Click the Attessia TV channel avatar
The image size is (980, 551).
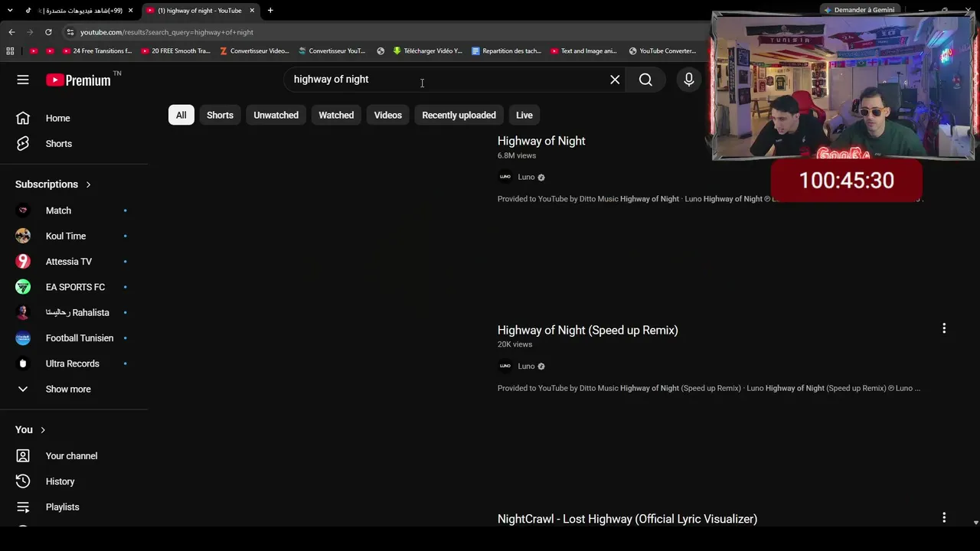point(23,262)
